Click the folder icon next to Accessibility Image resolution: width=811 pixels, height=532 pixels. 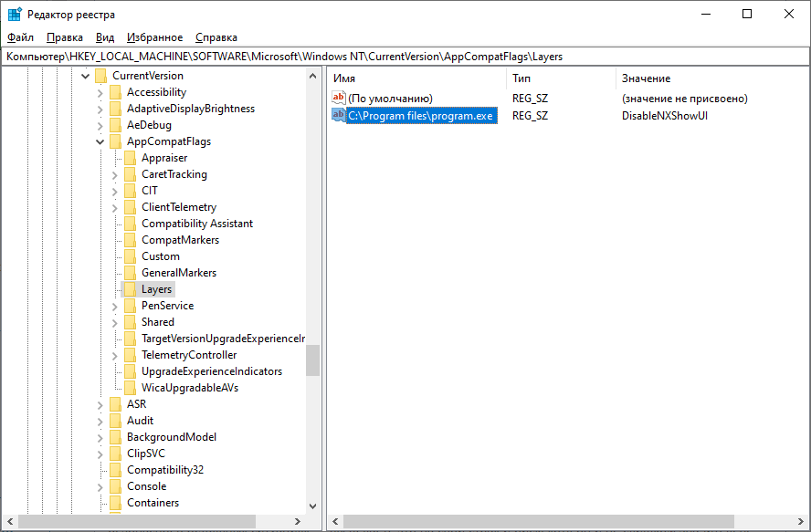point(115,92)
